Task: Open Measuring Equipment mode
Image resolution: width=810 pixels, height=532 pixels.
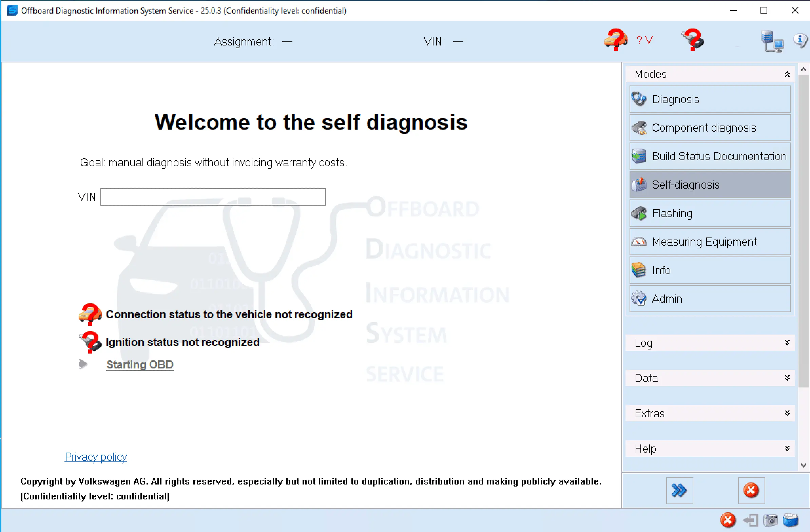Action: tap(710, 242)
